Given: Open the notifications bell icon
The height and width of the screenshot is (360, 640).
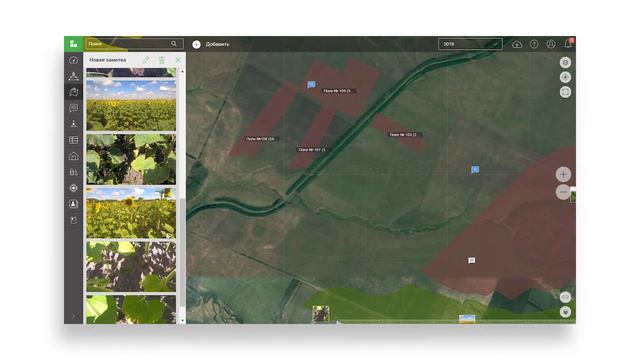Looking at the screenshot, I should pos(568,44).
